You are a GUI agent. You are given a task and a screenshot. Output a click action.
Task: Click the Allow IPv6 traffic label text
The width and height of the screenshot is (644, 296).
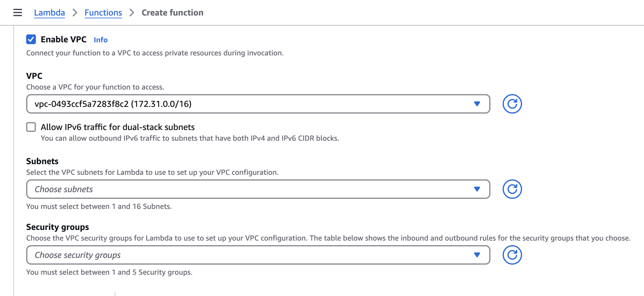pyautogui.click(x=118, y=127)
